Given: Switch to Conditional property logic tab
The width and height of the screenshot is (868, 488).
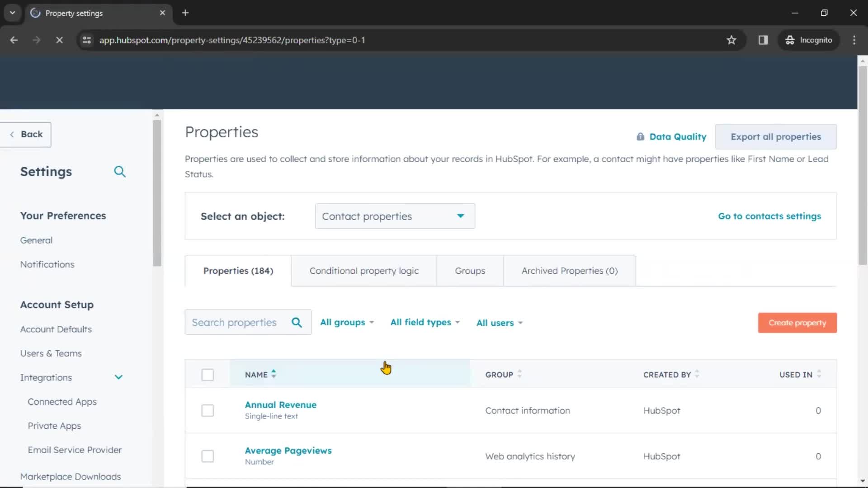Looking at the screenshot, I should [364, 271].
